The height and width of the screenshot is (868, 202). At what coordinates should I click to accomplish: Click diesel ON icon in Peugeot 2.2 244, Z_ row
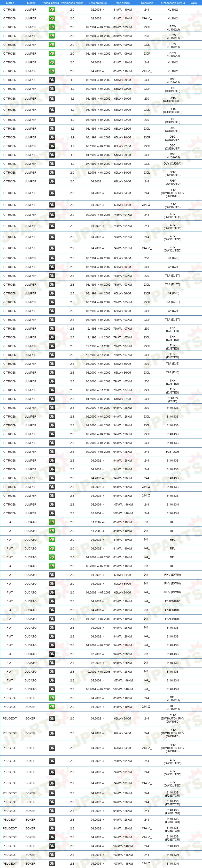52,783
